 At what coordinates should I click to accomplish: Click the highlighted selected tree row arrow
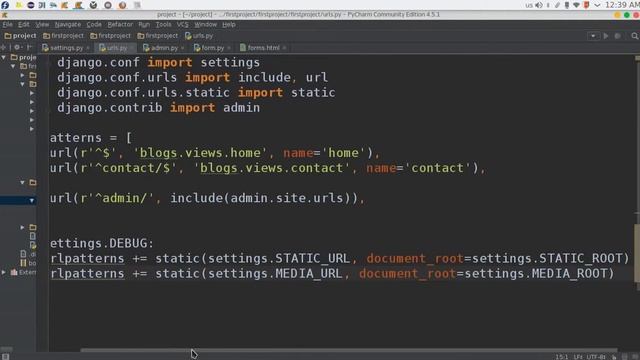[x=31, y=200]
